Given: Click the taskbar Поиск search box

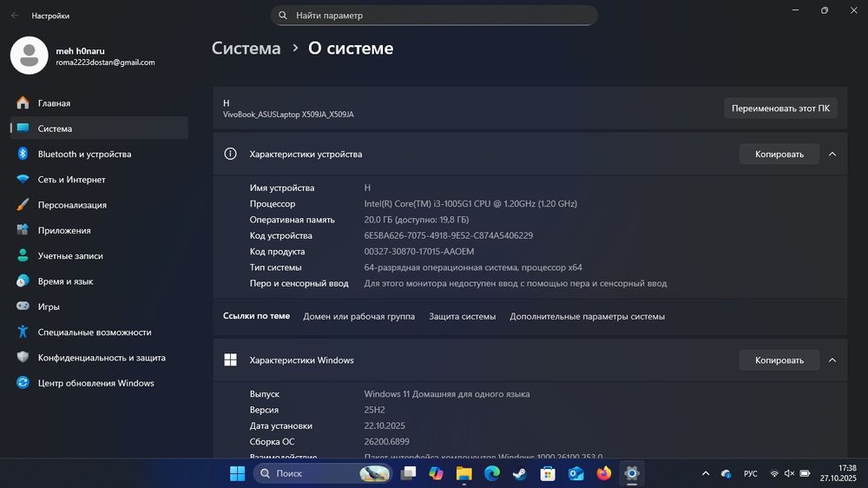Looking at the screenshot, I should [x=323, y=473].
